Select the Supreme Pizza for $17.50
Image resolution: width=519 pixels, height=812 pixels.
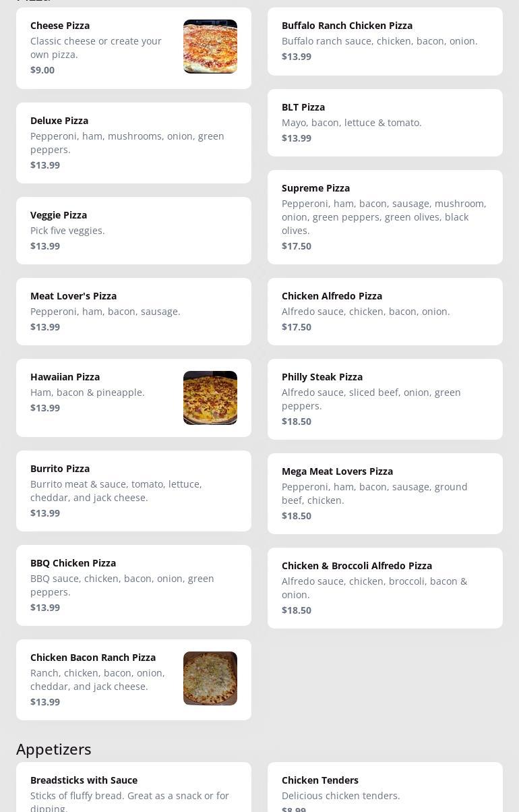coord(385,217)
